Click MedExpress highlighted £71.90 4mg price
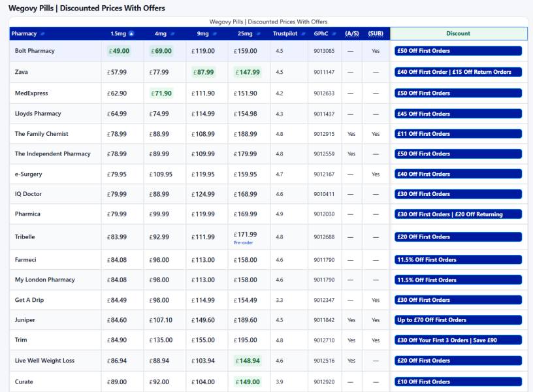Screen dimensions: 533x392 click(x=161, y=93)
